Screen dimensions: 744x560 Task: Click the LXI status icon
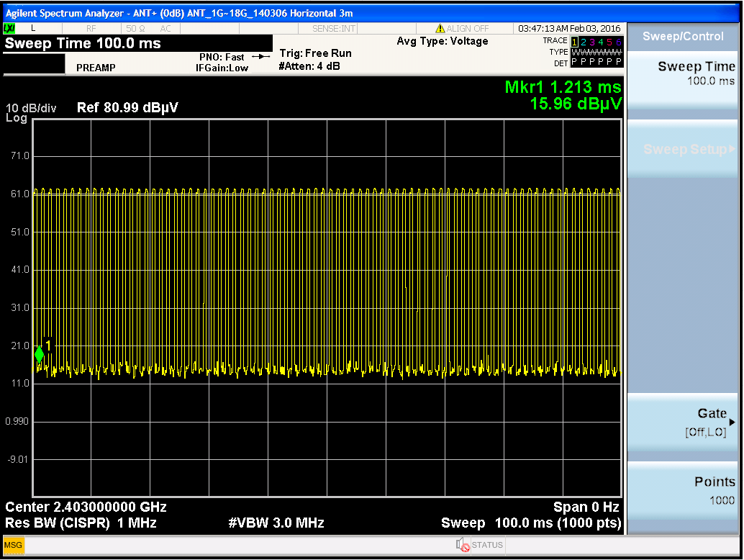[x=9, y=29]
